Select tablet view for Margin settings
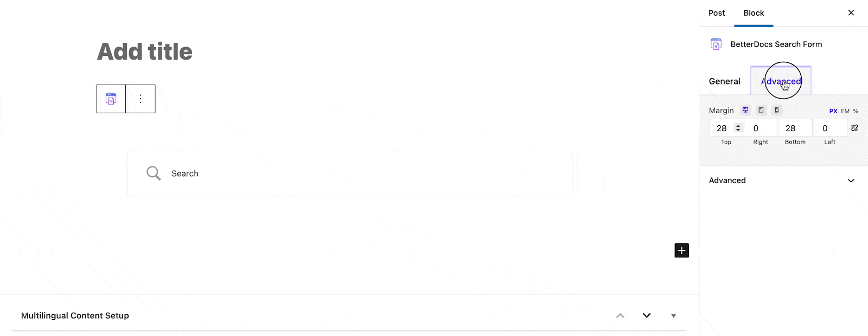The image size is (868, 336). coord(761,110)
